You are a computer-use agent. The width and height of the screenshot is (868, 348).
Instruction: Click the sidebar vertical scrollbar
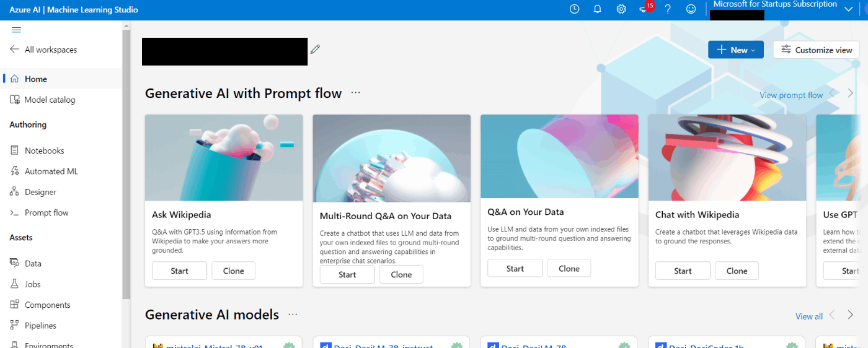click(126, 164)
